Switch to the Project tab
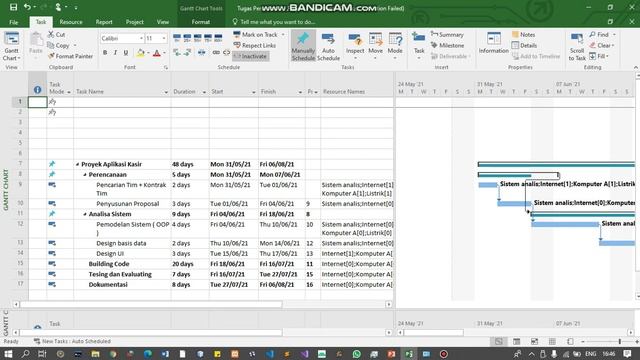 tap(134, 22)
